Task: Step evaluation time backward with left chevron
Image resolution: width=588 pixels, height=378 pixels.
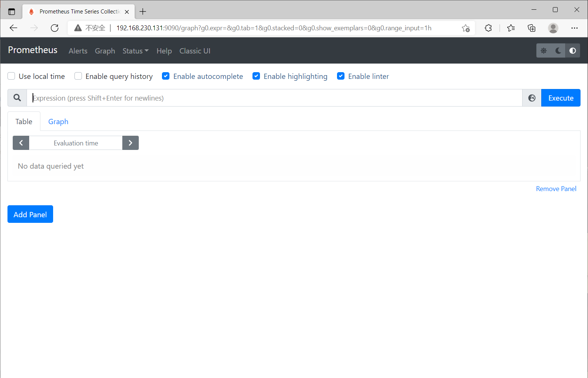Action: coord(21,143)
